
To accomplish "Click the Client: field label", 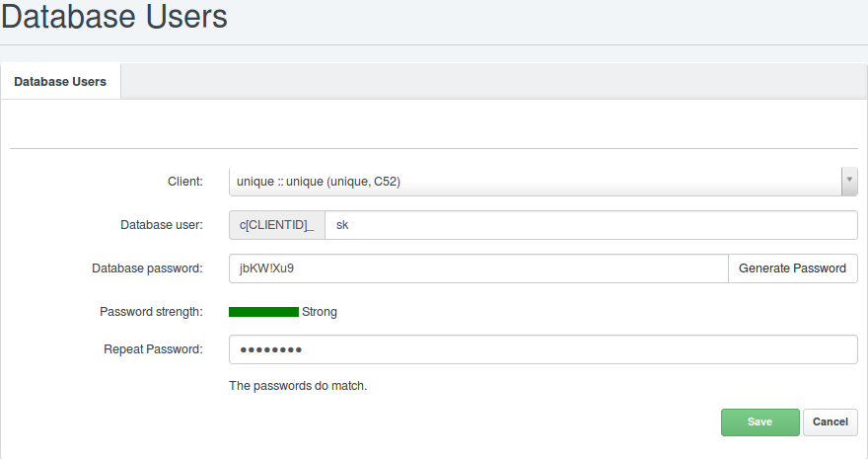I will pos(185,182).
